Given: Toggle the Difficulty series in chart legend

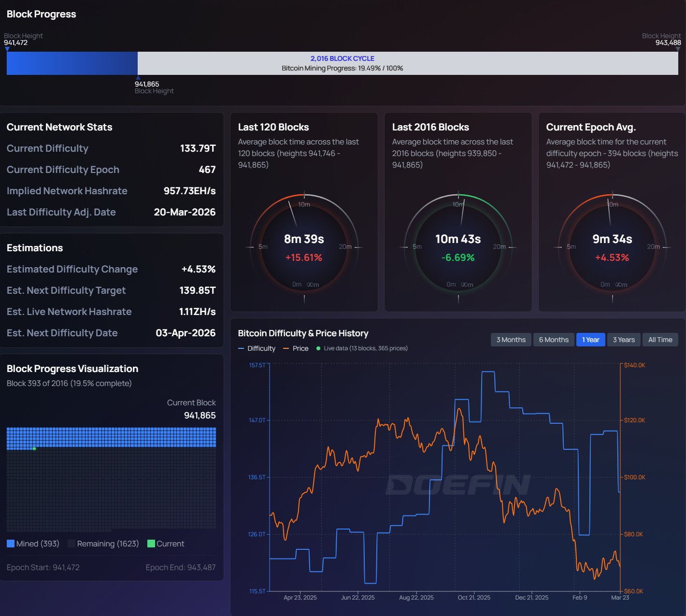Looking at the screenshot, I should tap(257, 348).
